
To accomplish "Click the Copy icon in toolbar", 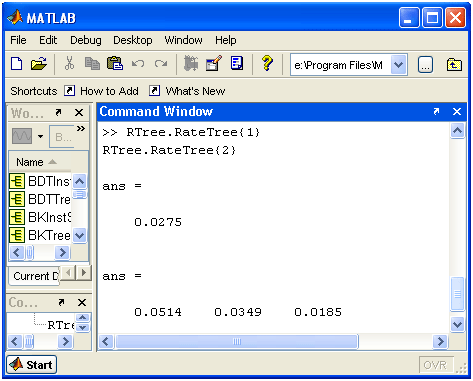I will point(92,63).
